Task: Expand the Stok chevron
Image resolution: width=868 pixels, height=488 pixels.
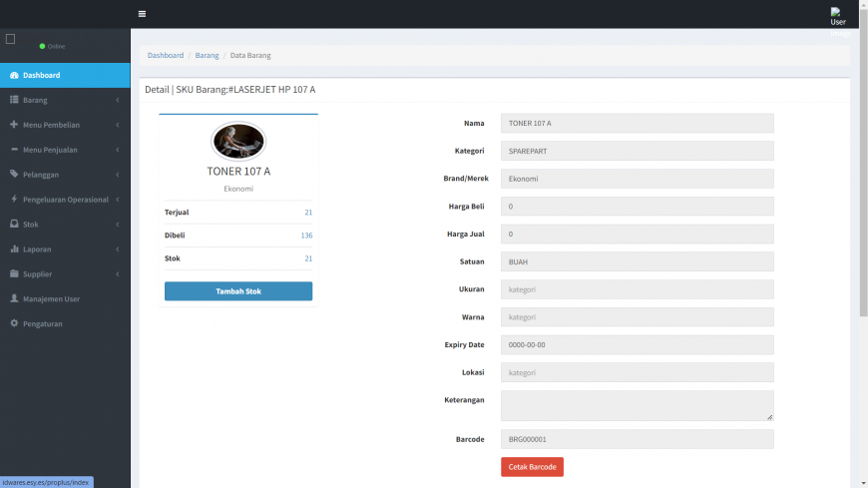Action: (118, 225)
